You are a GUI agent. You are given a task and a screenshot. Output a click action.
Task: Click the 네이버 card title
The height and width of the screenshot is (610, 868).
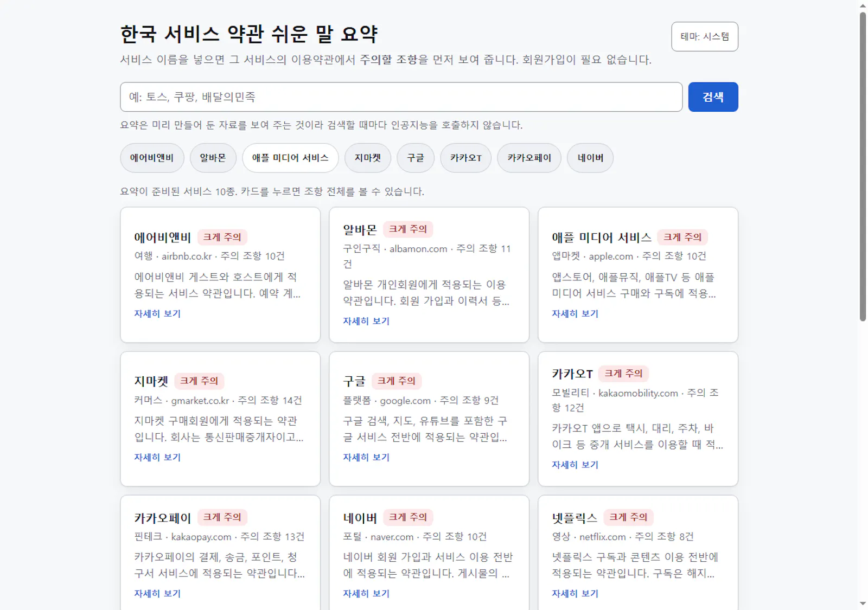(360, 518)
